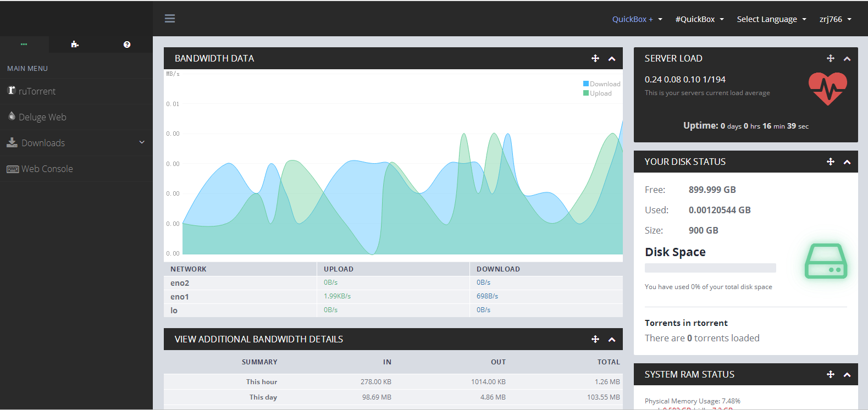Click the move icon on Additional Bandwidth Details
Image resolution: width=868 pixels, height=410 pixels.
(x=595, y=339)
